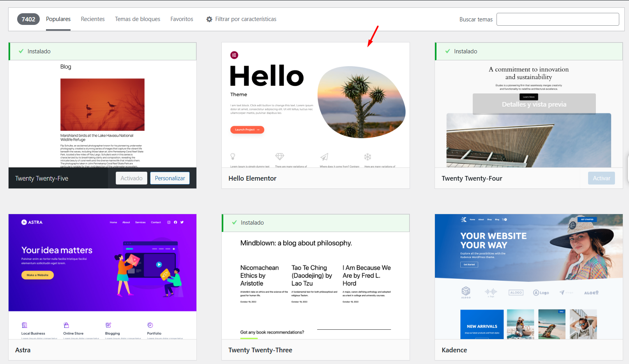The height and width of the screenshot is (364, 629).
Task: Open the Temas de bloques tab
Action: pyautogui.click(x=138, y=19)
